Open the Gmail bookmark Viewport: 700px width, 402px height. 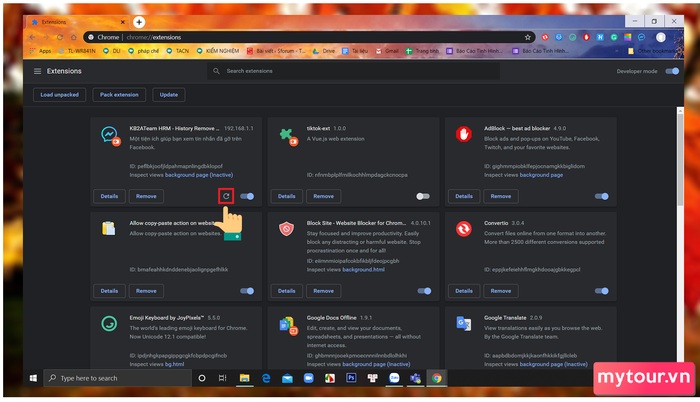click(387, 51)
